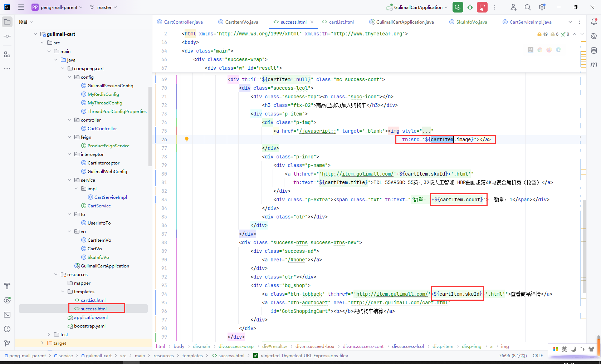This screenshot has width=601, height=364.
Task: Switch to CartItemVo.java tab
Action: coord(238,22)
